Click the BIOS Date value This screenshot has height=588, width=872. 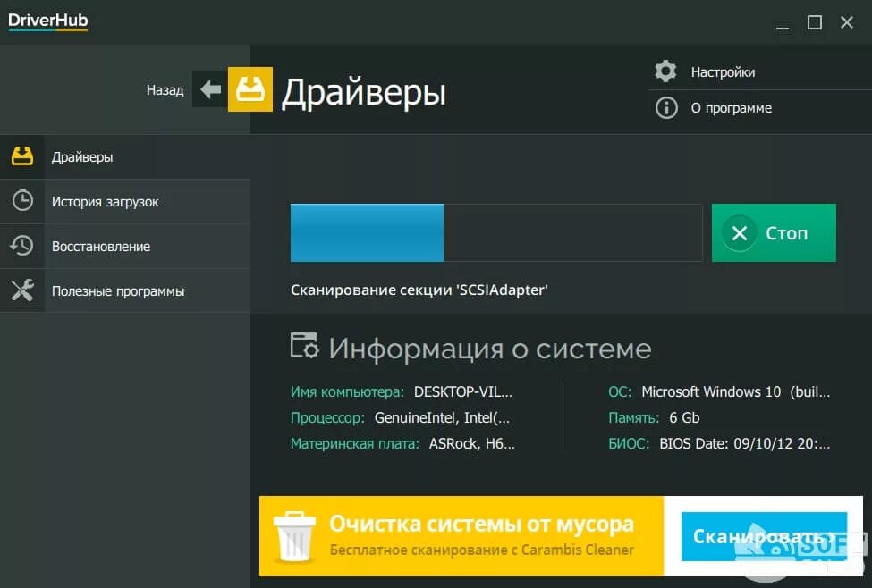[x=745, y=443]
